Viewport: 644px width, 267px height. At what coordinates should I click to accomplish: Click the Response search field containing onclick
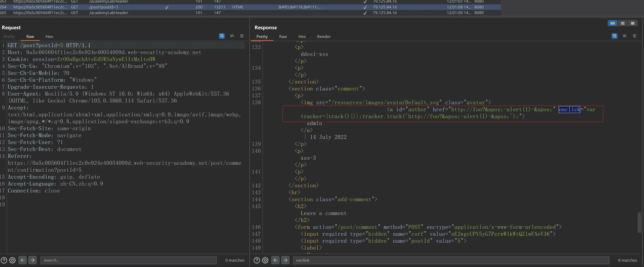point(451,260)
